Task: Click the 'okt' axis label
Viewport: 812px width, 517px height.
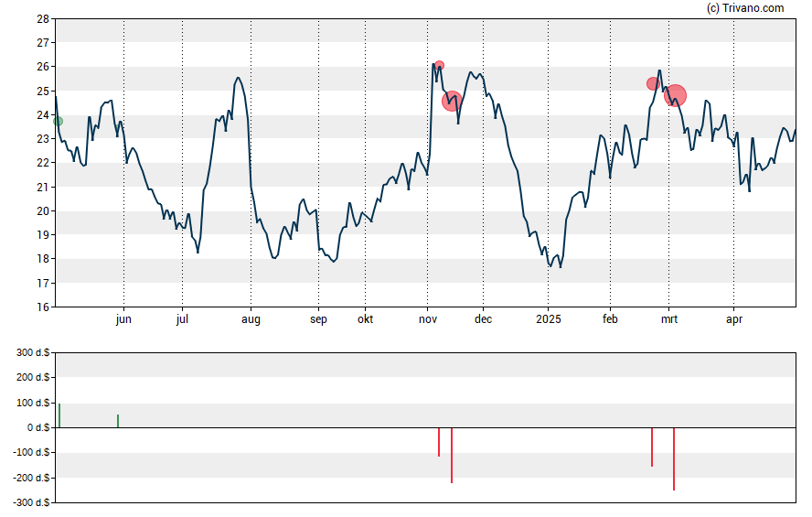Action: 365,319
